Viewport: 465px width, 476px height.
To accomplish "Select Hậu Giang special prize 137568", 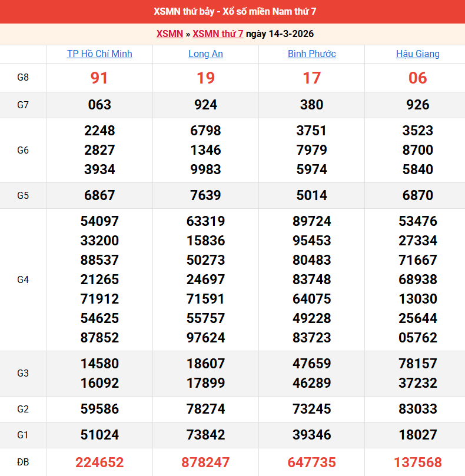I will pyautogui.click(x=417, y=462).
